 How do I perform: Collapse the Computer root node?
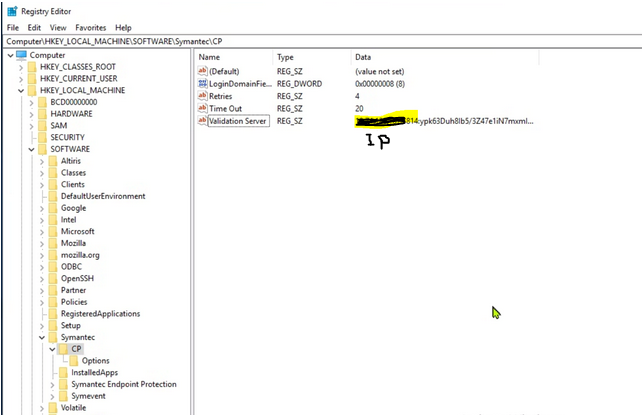coord(10,55)
